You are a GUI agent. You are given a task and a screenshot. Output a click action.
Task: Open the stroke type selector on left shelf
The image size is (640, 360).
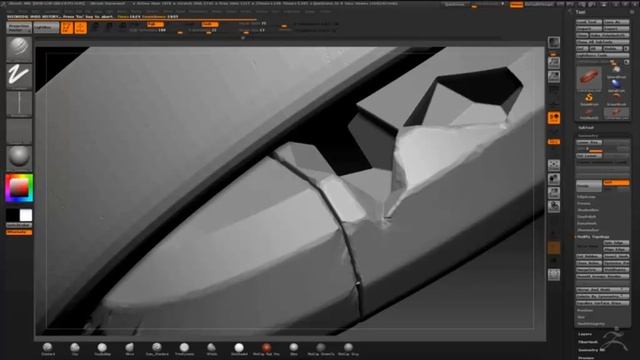pos(19,76)
